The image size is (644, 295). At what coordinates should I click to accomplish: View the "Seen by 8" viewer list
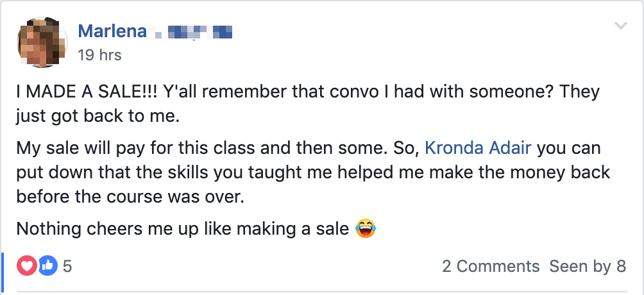point(588,266)
